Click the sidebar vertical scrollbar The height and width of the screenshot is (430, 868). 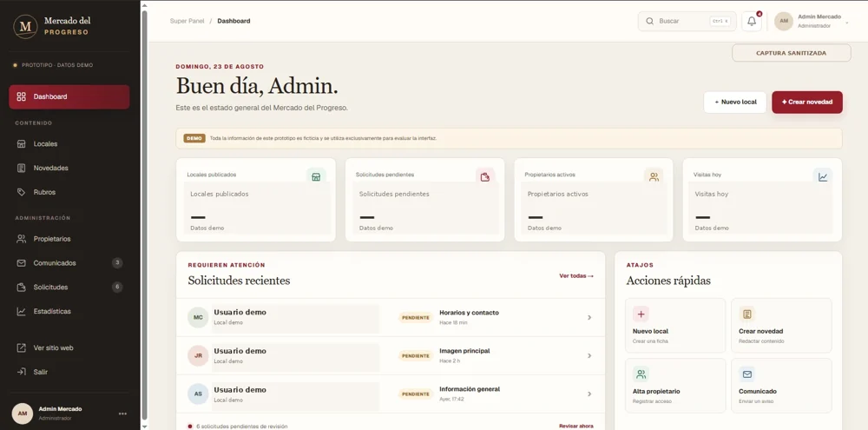tap(144, 215)
